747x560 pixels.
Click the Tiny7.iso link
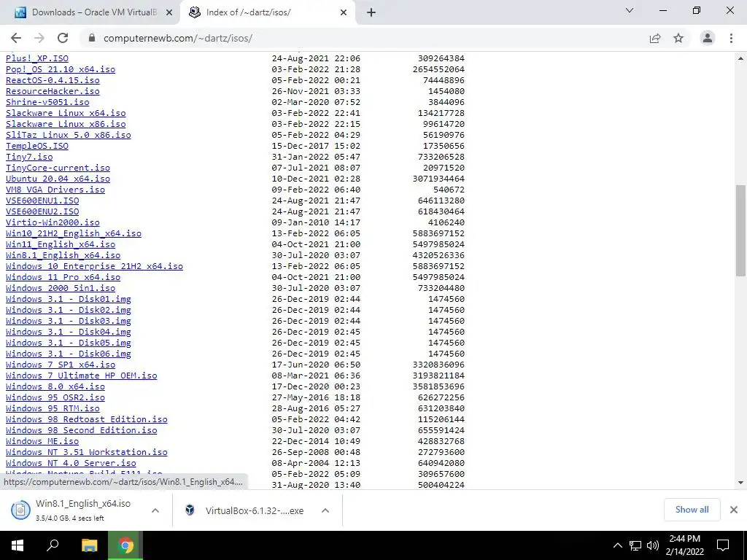tap(29, 157)
